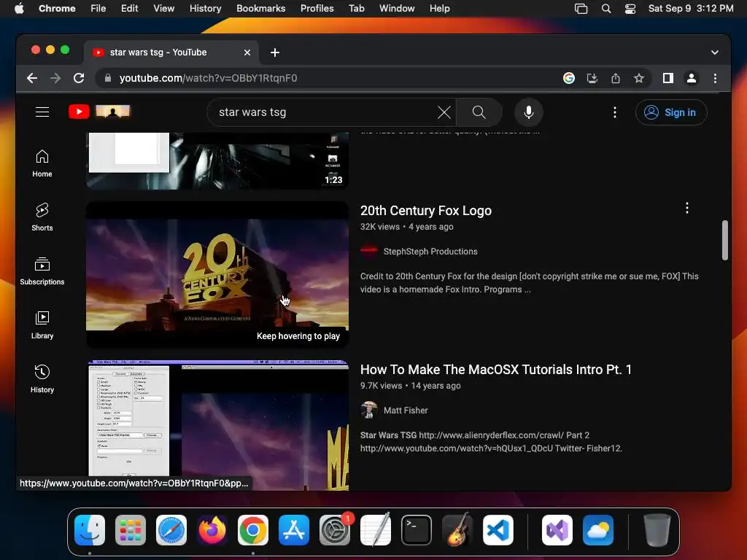Toggle Chrome side panel
The image size is (747, 560).
[x=668, y=78]
